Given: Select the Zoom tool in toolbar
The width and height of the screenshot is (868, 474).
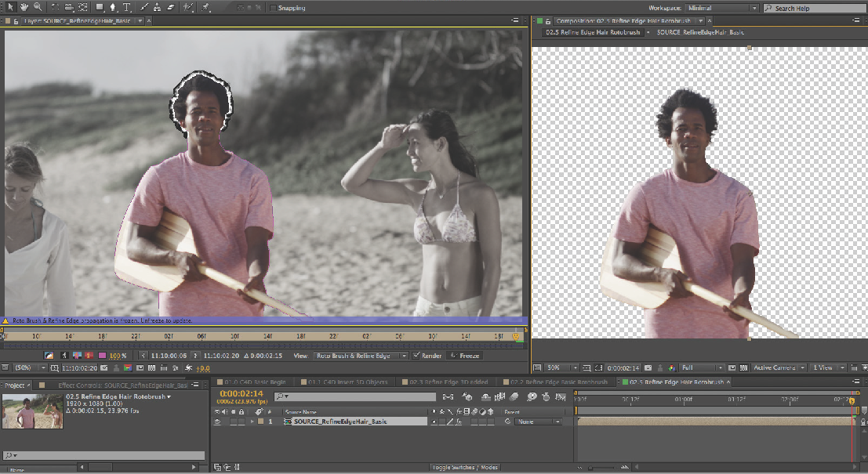Looking at the screenshot, I should [37, 7].
